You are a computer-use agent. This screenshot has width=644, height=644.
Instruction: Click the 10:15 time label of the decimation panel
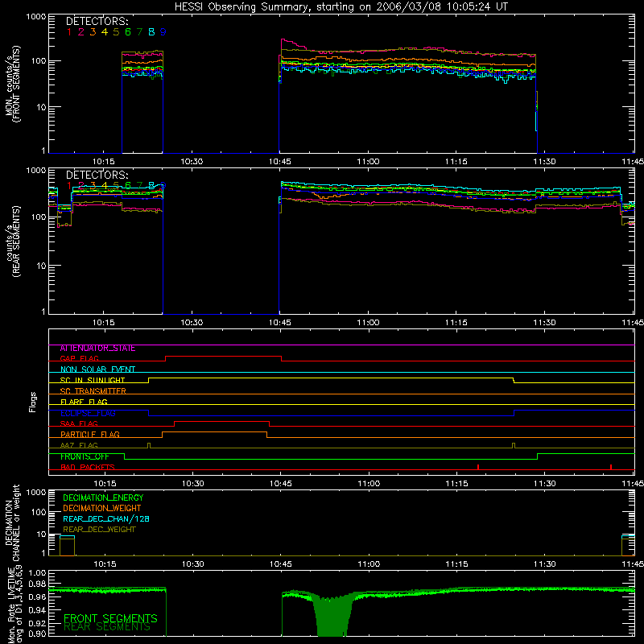[x=105, y=564]
